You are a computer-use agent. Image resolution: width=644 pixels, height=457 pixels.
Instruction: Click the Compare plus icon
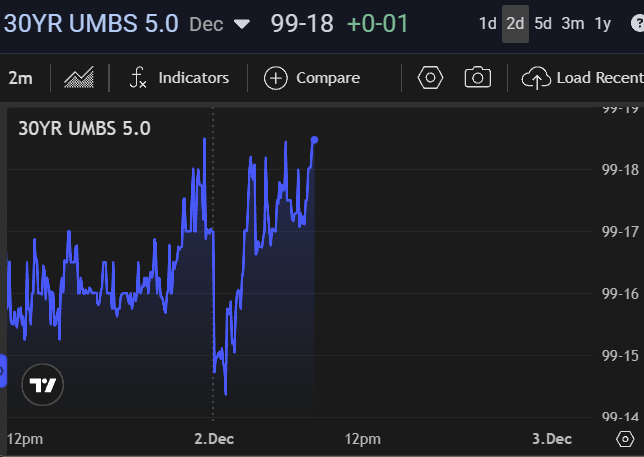point(275,78)
